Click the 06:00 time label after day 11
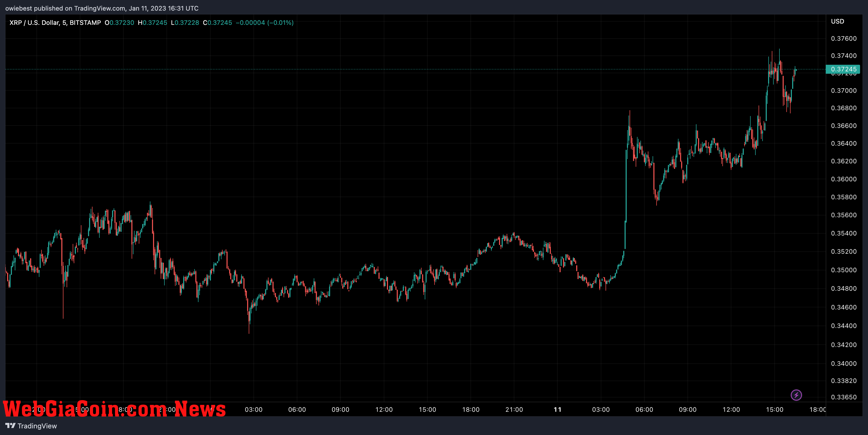This screenshot has width=868, height=435. (644, 409)
